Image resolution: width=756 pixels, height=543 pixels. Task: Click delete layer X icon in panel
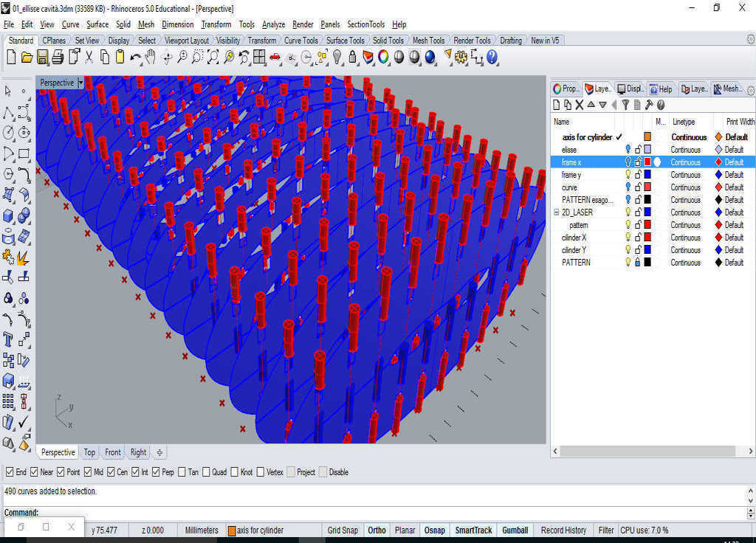coord(580,105)
